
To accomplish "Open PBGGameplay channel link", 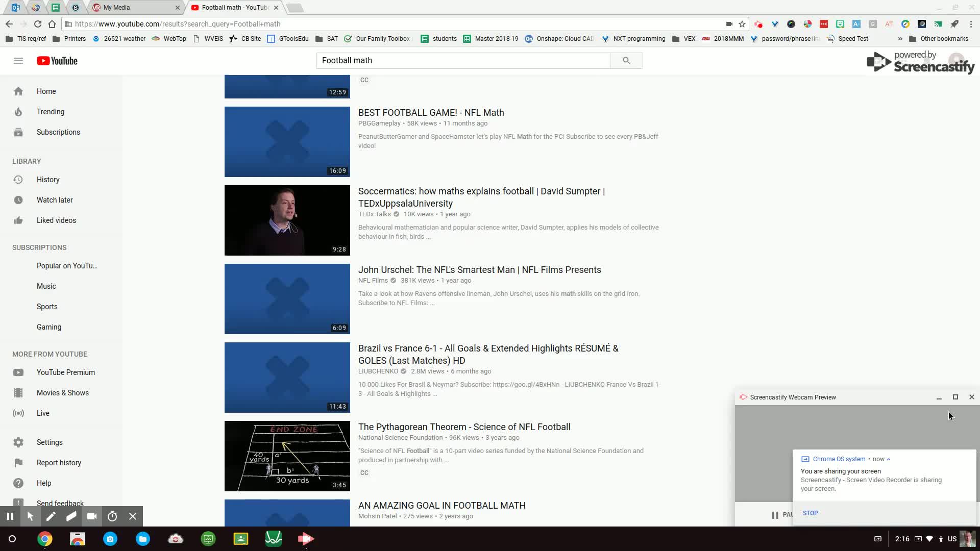I will [379, 123].
